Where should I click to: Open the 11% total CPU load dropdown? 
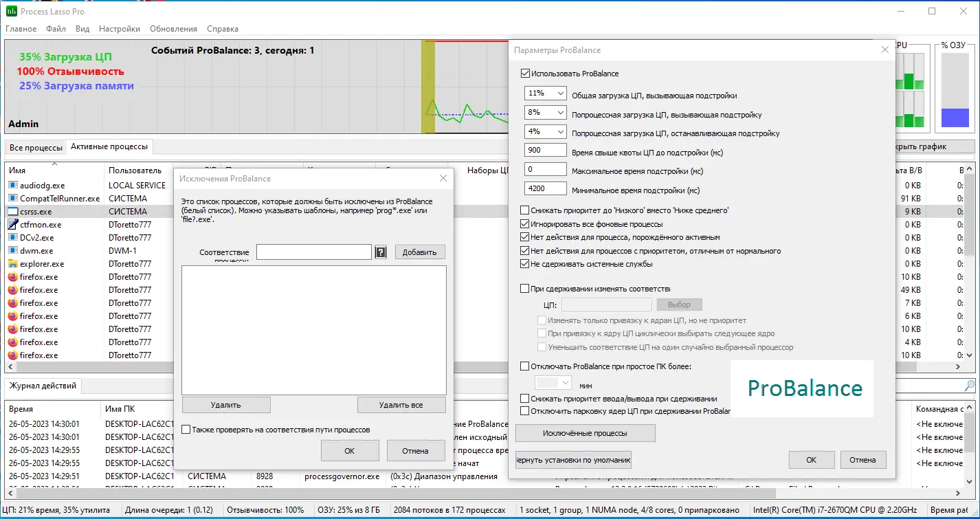tap(545, 93)
